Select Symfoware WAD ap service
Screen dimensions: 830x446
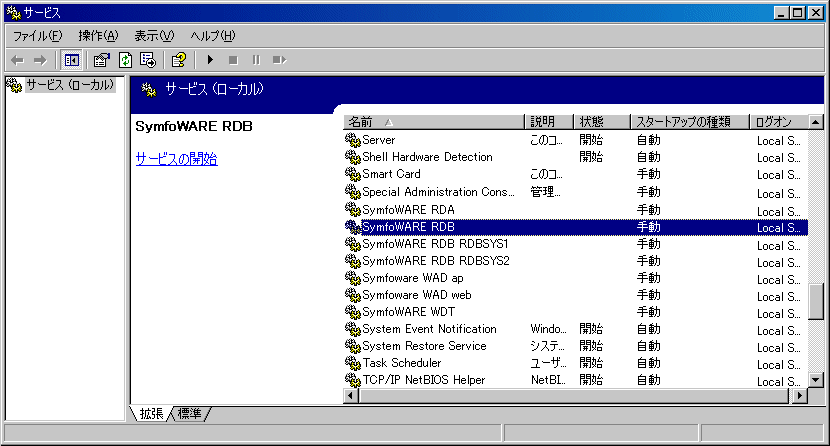tap(576, 278)
